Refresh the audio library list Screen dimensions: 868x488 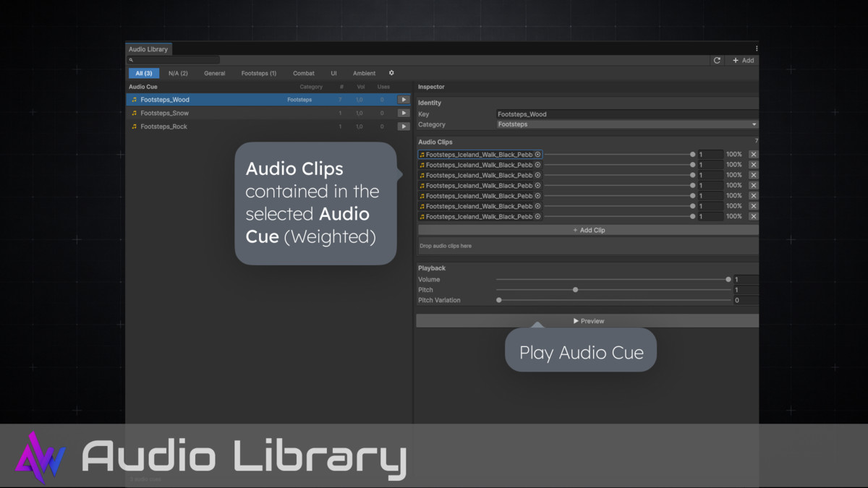point(717,61)
